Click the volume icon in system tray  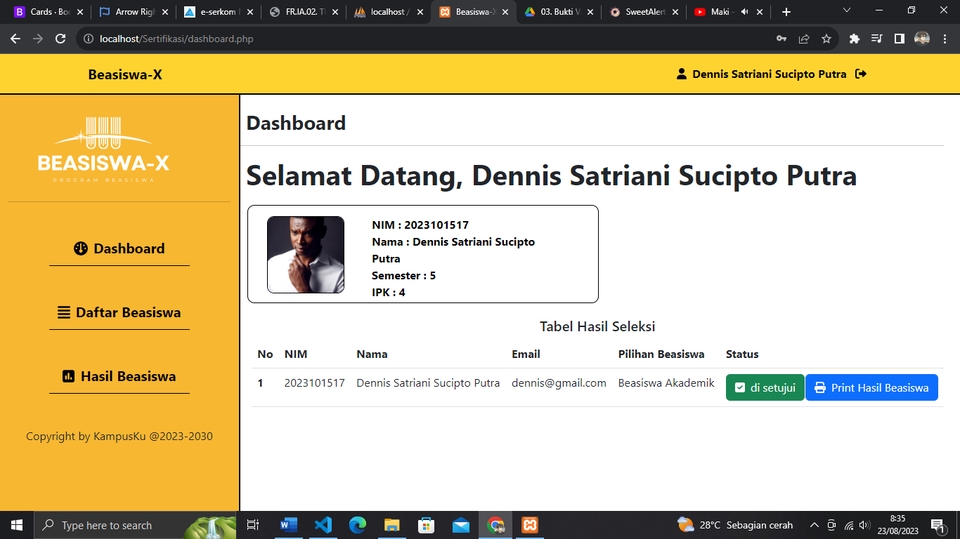[x=864, y=525]
